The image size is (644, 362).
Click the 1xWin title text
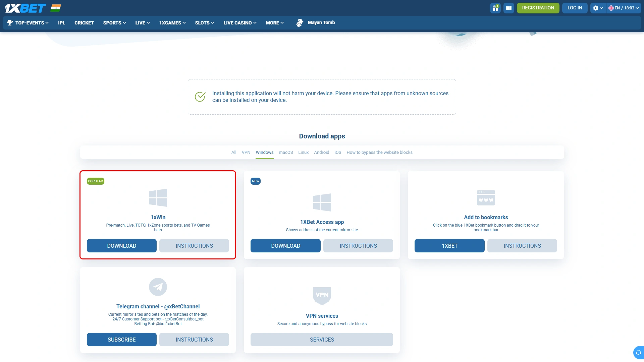click(158, 218)
